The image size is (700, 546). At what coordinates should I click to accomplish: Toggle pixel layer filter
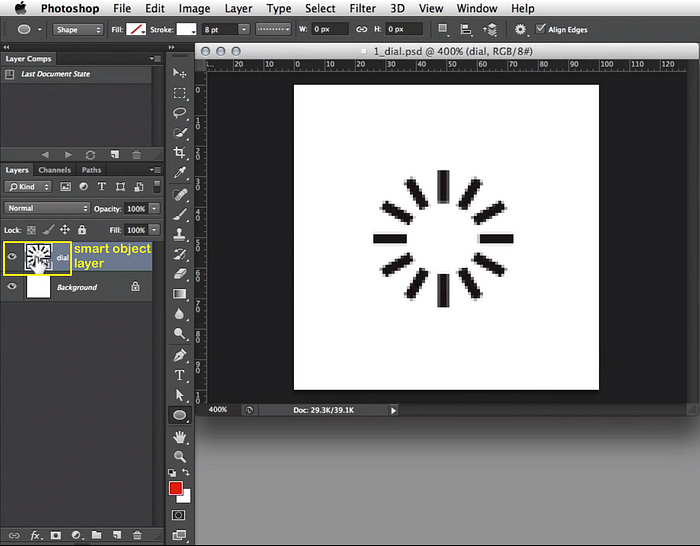[65, 187]
